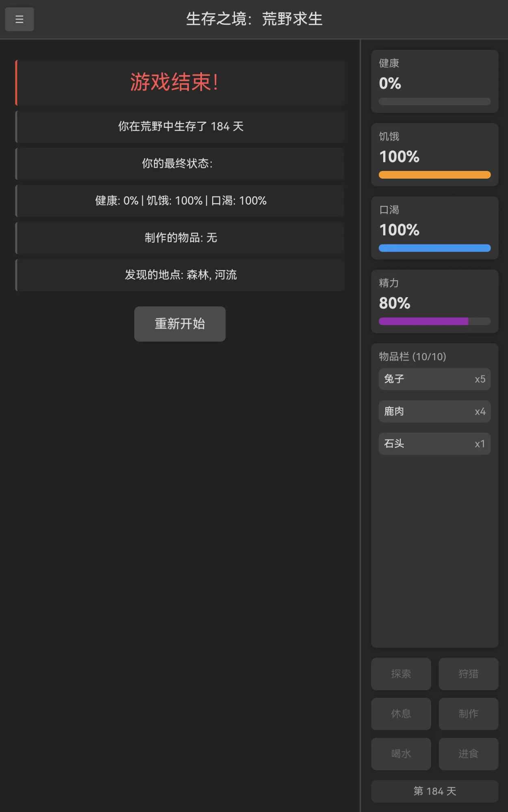Viewport: 508px width, 812px height.
Task: Click the blue 口渴 thirst bar
Action: 434,248
